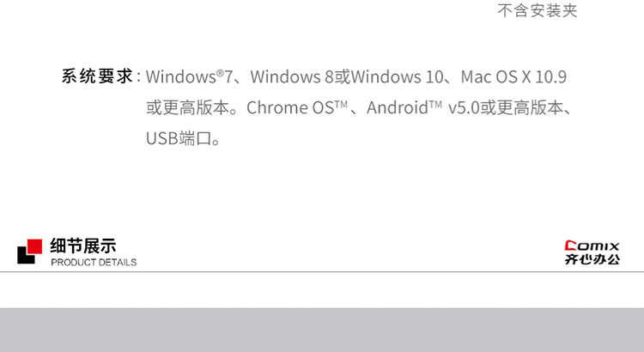Click the red and black square icon
The height and width of the screenshot is (352, 644).
28,250
